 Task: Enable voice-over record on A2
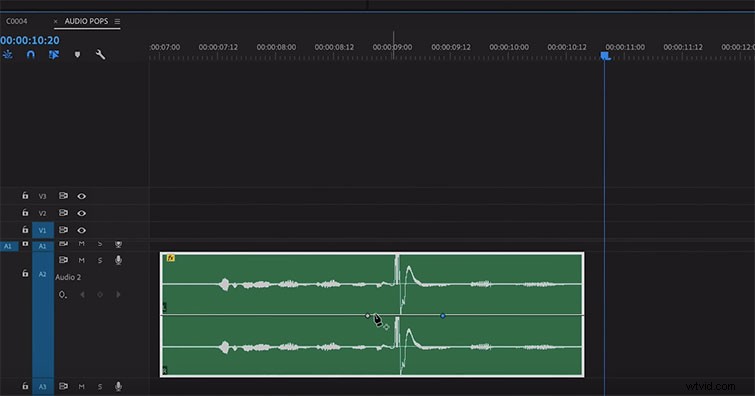click(118, 260)
